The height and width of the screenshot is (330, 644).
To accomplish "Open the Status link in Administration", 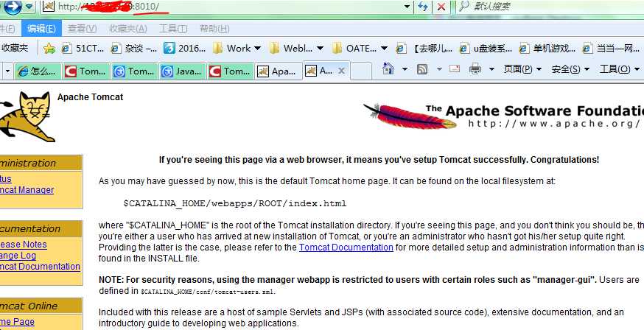I will coord(6,179).
